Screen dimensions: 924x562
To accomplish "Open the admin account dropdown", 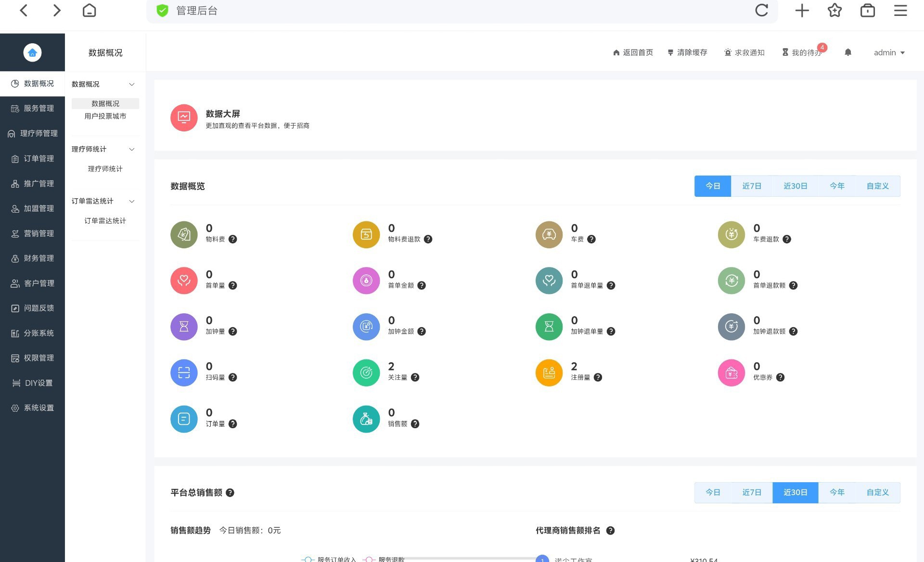I will (889, 52).
